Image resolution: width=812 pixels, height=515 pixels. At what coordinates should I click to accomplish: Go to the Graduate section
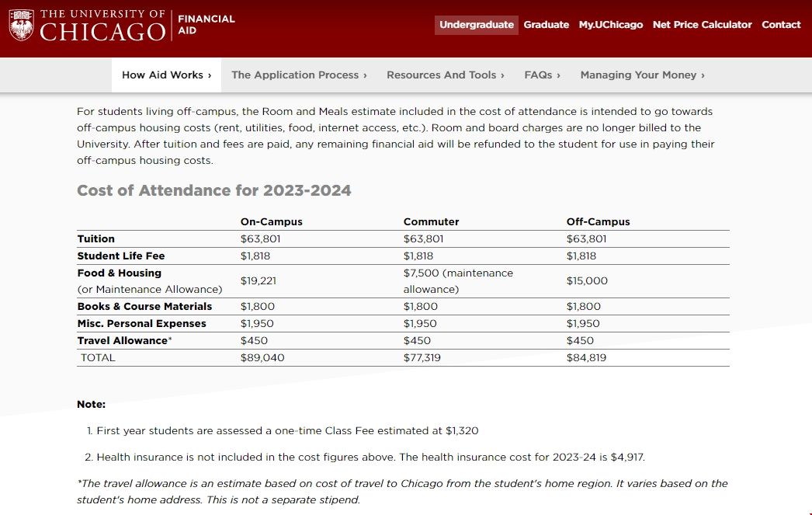point(546,25)
